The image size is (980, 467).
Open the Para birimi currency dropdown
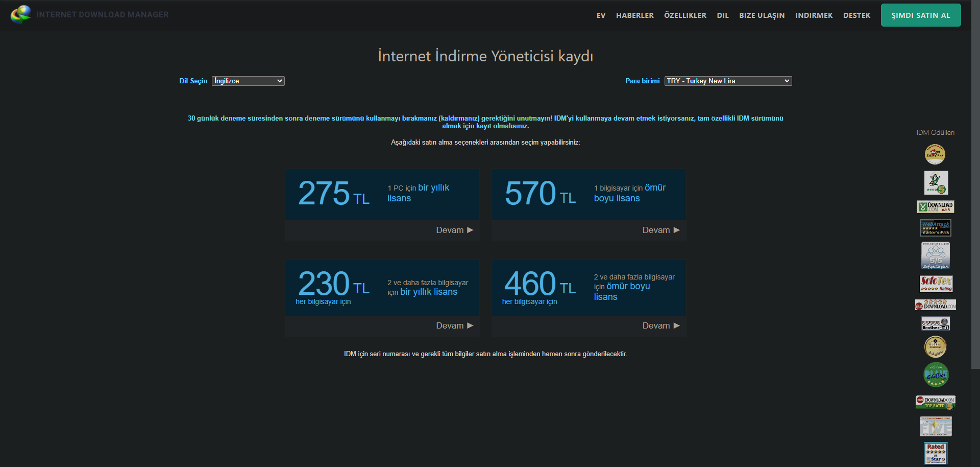tap(728, 81)
